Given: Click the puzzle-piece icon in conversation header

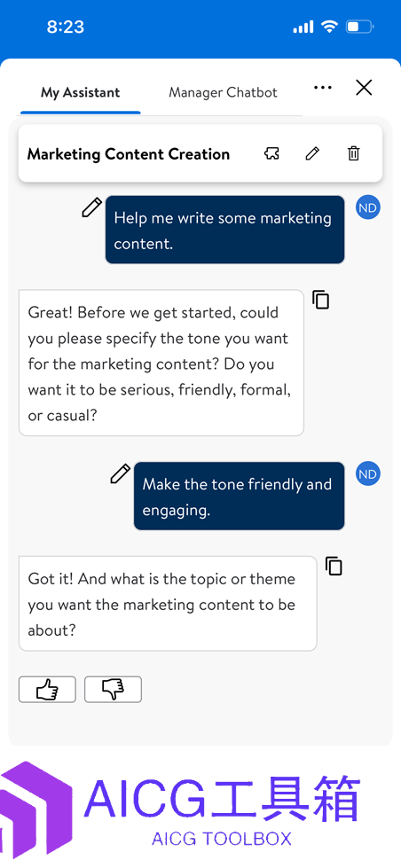Looking at the screenshot, I should (x=271, y=153).
